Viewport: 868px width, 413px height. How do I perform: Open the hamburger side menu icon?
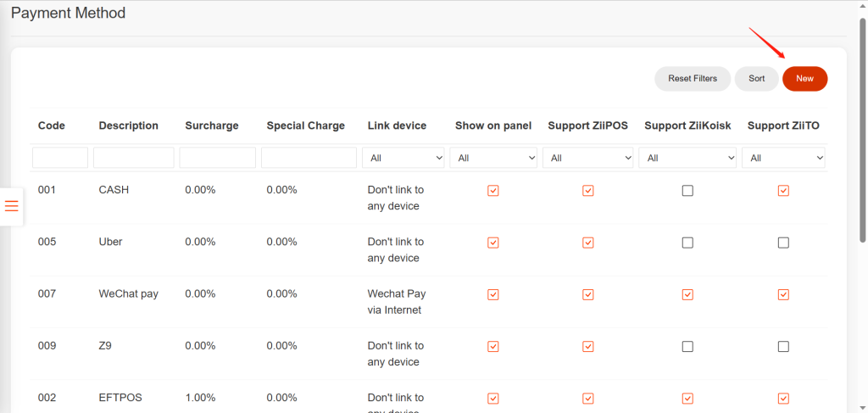[12, 206]
